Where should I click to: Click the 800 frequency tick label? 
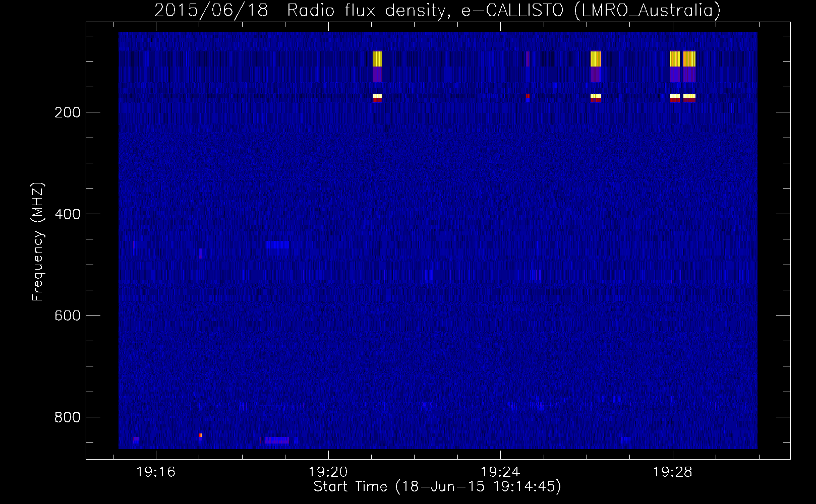coord(68,417)
